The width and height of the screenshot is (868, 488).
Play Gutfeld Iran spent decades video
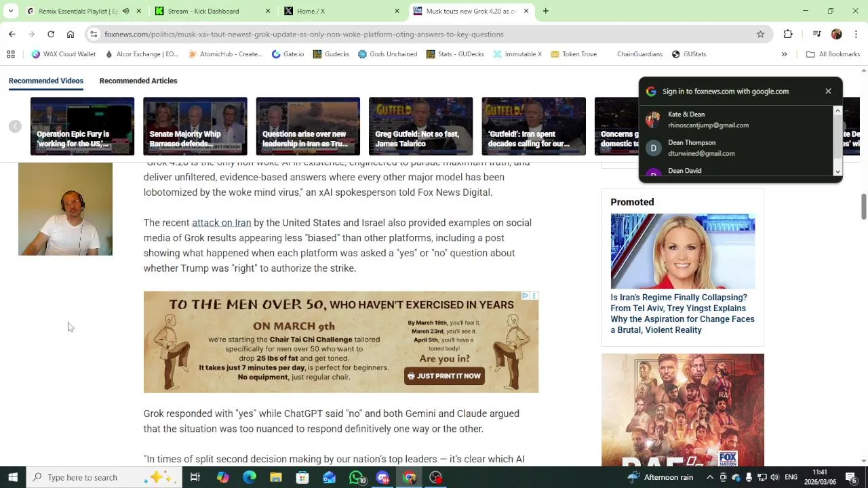point(534,126)
